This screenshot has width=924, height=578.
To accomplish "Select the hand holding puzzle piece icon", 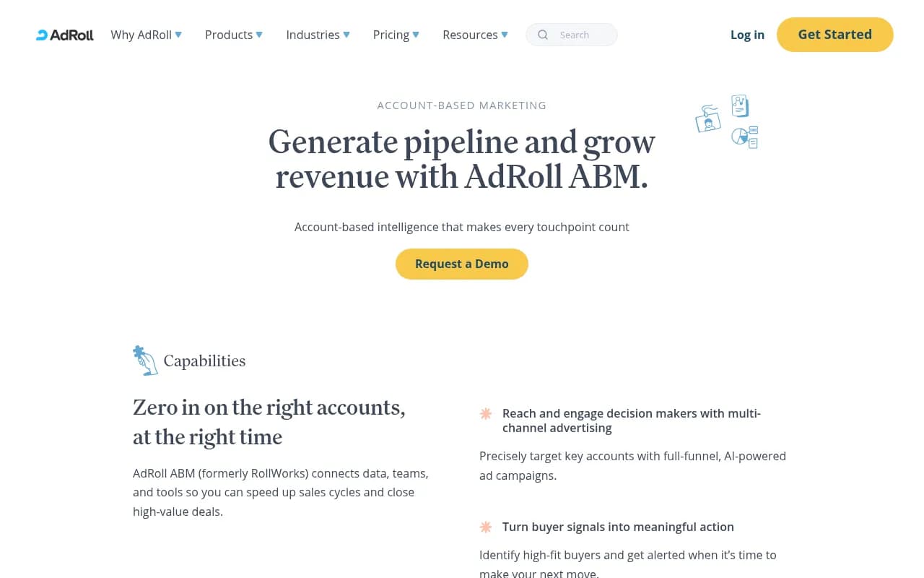I will 145,359.
